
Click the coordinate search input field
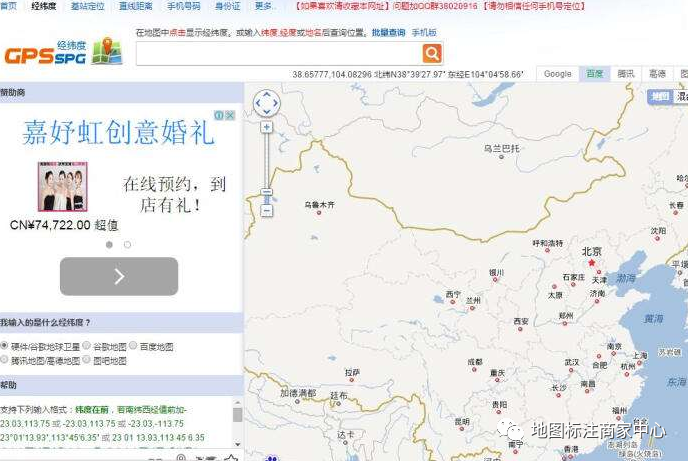click(x=278, y=54)
